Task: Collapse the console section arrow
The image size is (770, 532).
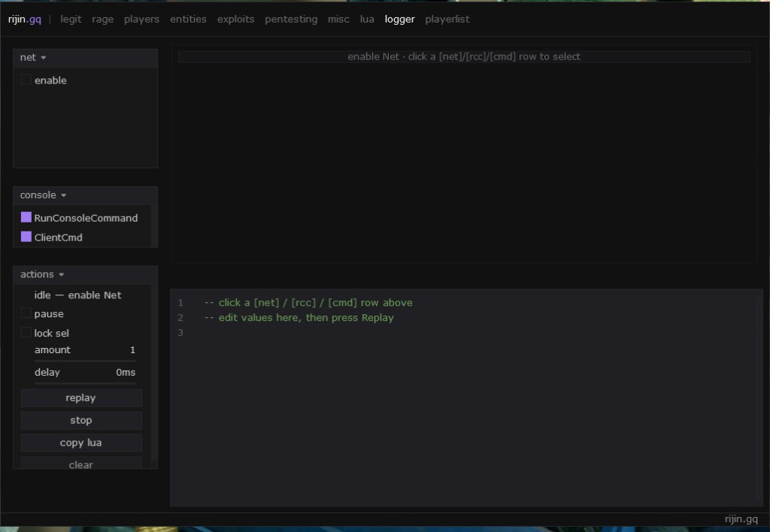Action: 63,195
